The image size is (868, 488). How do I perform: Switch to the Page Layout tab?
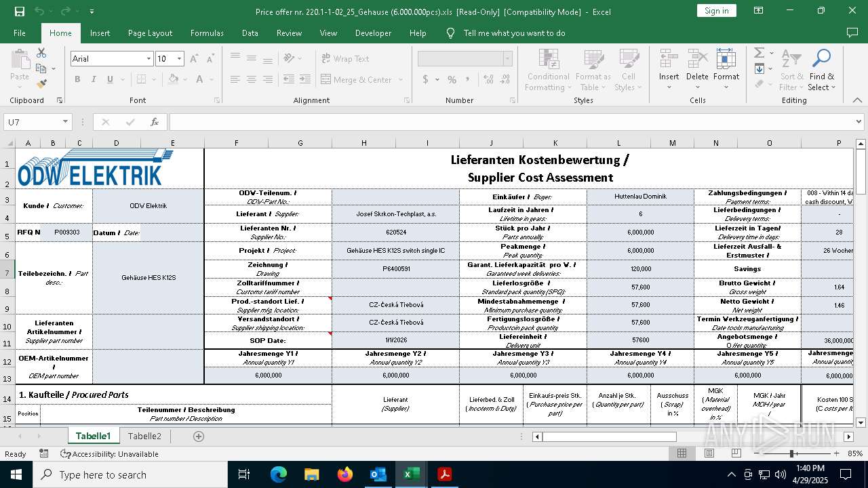(150, 33)
